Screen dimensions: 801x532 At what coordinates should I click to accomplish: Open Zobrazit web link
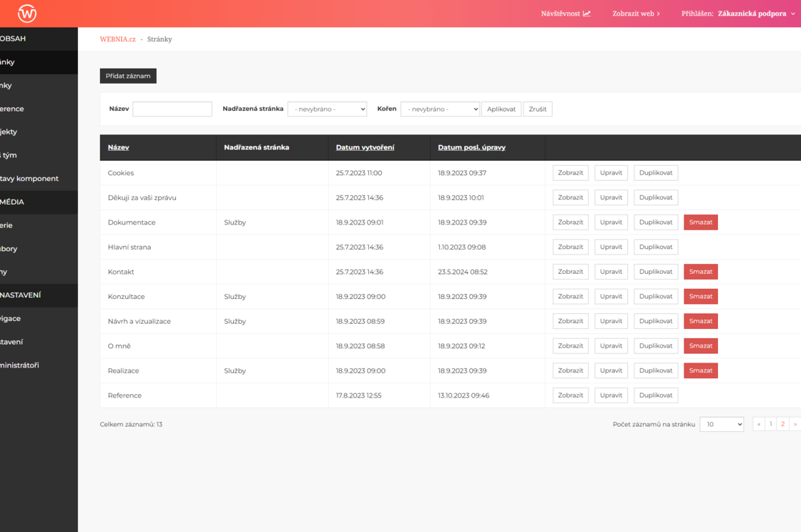[636, 14]
